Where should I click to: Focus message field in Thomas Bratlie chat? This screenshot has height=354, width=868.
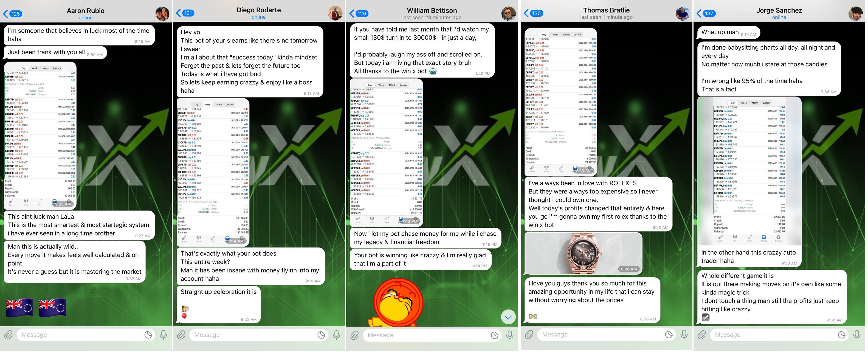click(x=607, y=335)
